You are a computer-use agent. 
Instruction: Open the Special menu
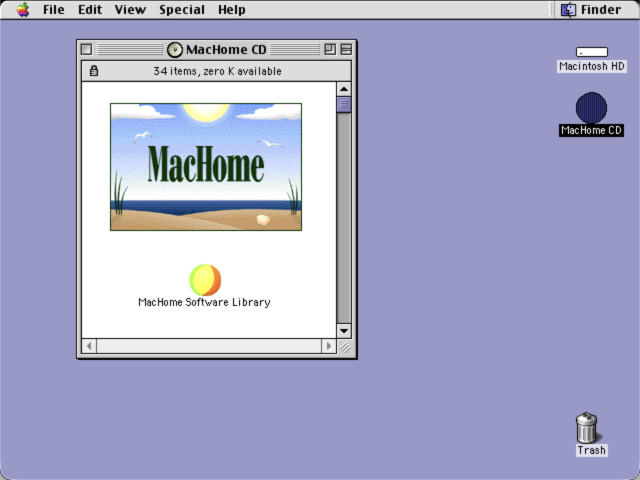click(x=182, y=9)
